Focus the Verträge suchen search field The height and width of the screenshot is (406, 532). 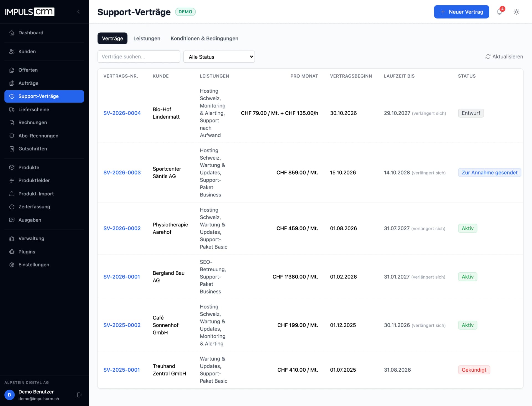tap(139, 57)
